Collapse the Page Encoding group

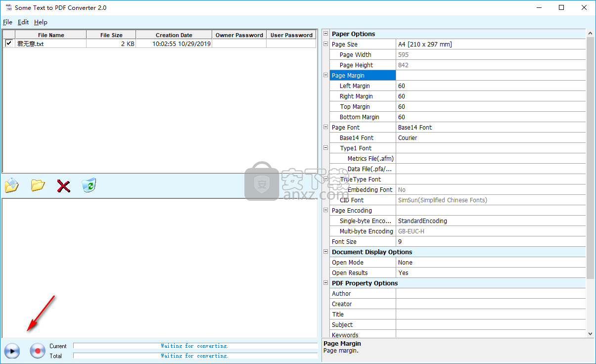[x=325, y=210]
